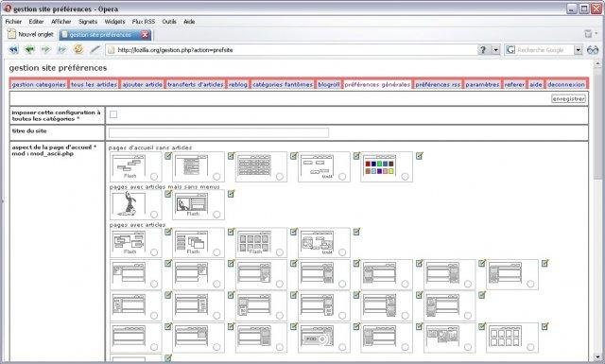
Task: Click edit icon beside colored-squares homepage thumbnail
Action: (x=420, y=156)
